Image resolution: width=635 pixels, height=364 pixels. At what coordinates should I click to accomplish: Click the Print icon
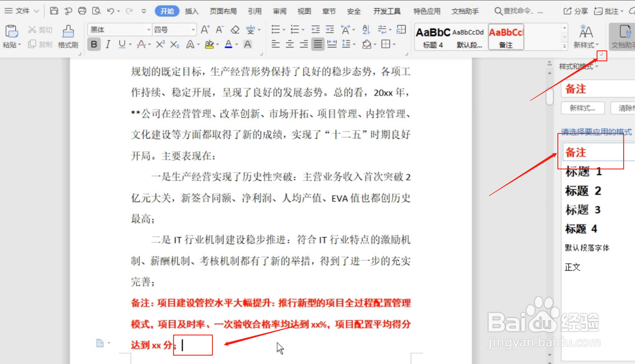point(82,11)
